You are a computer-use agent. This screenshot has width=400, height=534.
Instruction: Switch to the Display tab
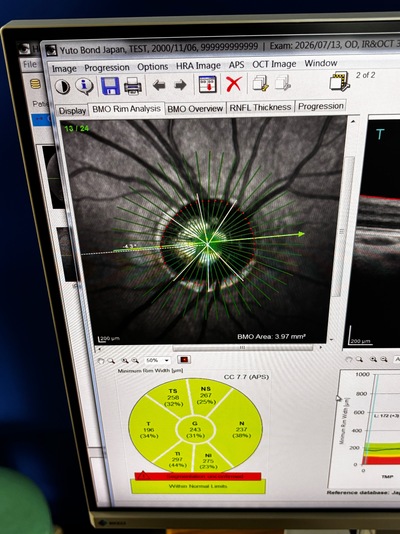pyautogui.click(x=72, y=111)
